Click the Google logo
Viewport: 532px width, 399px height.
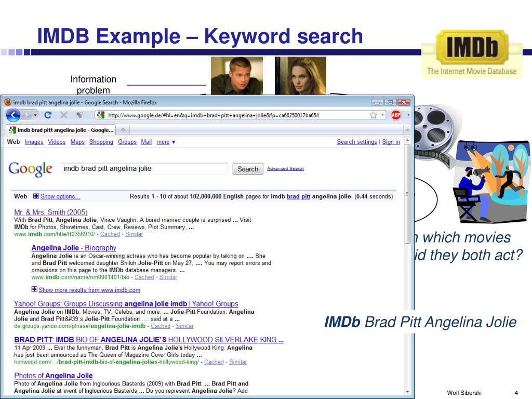pos(31,169)
